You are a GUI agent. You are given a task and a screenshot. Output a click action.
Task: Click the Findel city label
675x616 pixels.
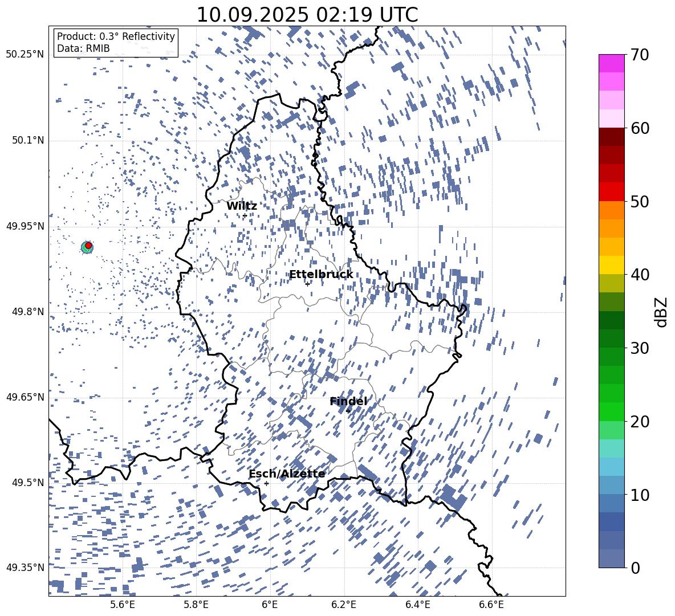click(x=348, y=401)
